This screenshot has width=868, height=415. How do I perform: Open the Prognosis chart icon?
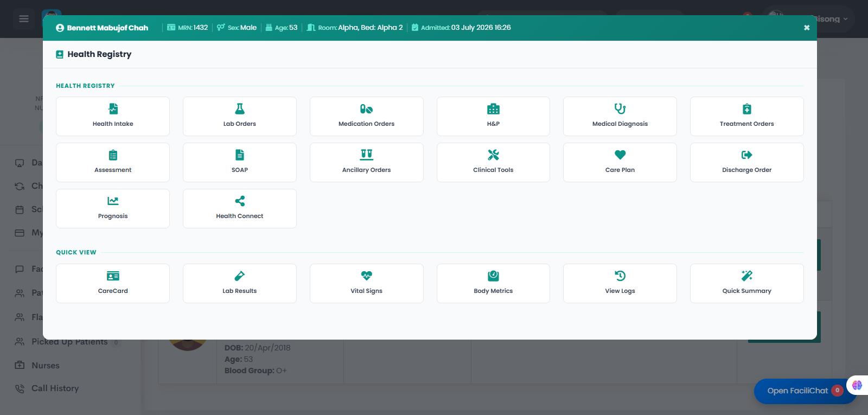(x=113, y=201)
